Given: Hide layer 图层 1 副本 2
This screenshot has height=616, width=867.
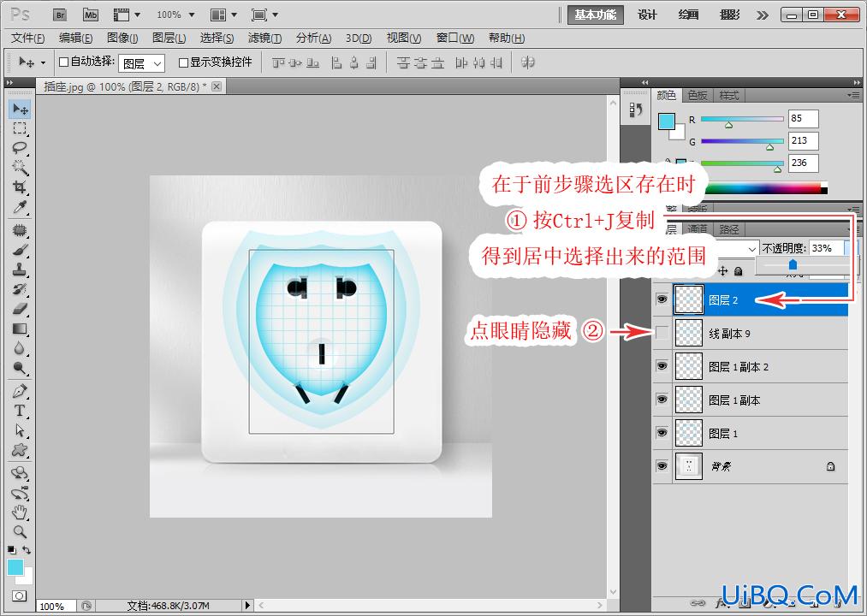Looking at the screenshot, I should pyautogui.click(x=662, y=366).
